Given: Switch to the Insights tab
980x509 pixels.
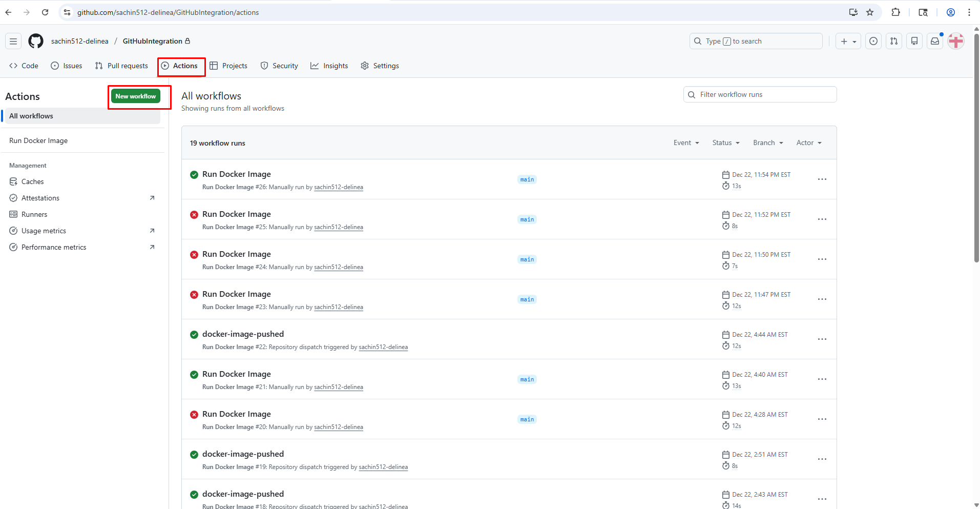Looking at the screenshot, I should [x=329, y=66].
